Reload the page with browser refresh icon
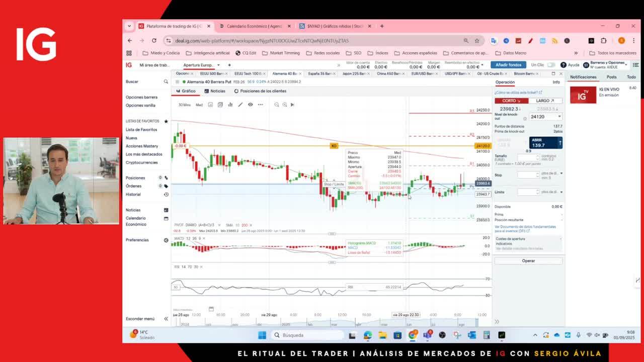644x362 pixels. [x=154, y=41]
